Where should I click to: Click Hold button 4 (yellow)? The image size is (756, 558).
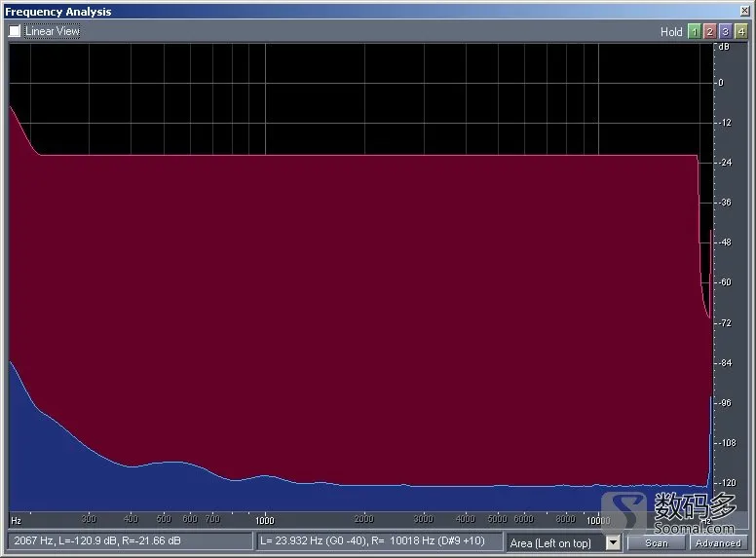pos(741,32)
